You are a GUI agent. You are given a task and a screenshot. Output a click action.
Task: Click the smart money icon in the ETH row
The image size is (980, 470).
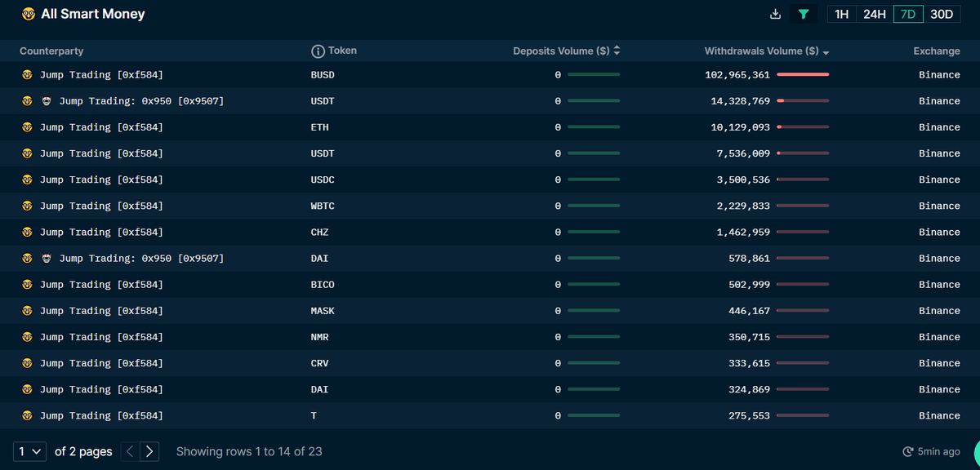[x=27, y=127]
